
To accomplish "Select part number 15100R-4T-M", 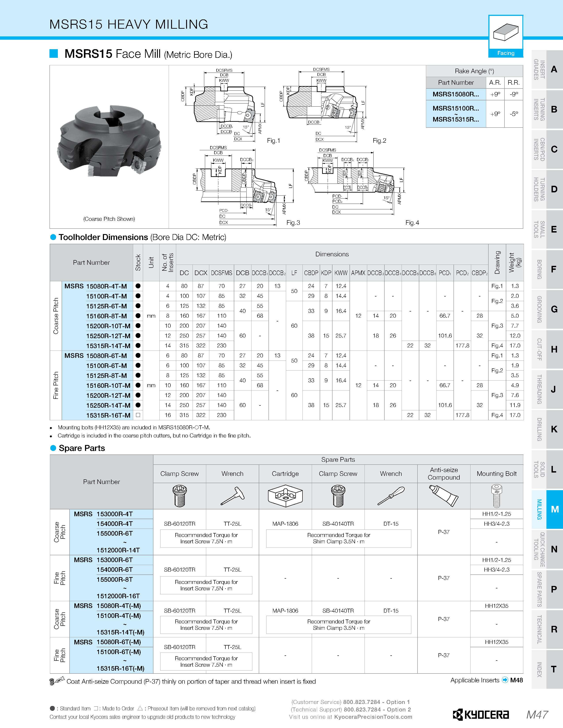I will (106, 296).
